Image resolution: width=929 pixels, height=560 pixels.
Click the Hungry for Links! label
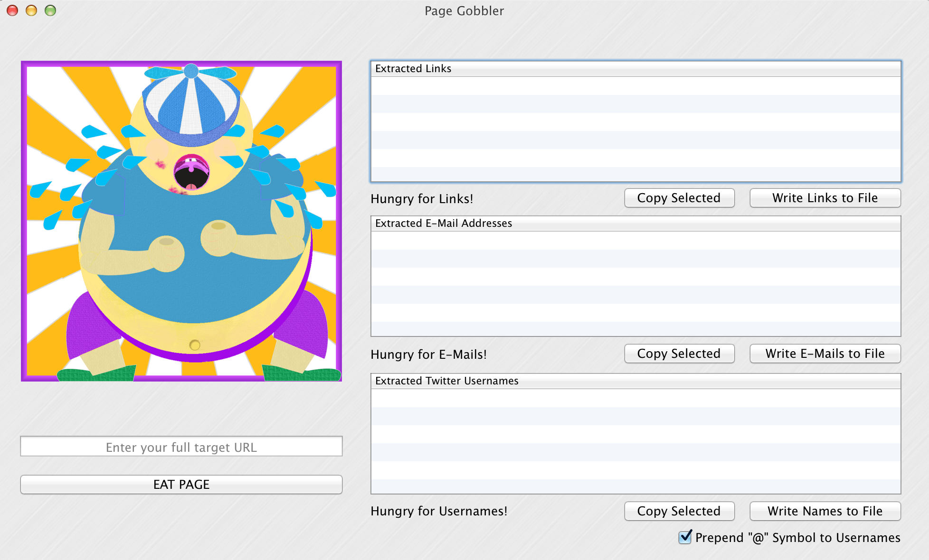tap(422, 199)
